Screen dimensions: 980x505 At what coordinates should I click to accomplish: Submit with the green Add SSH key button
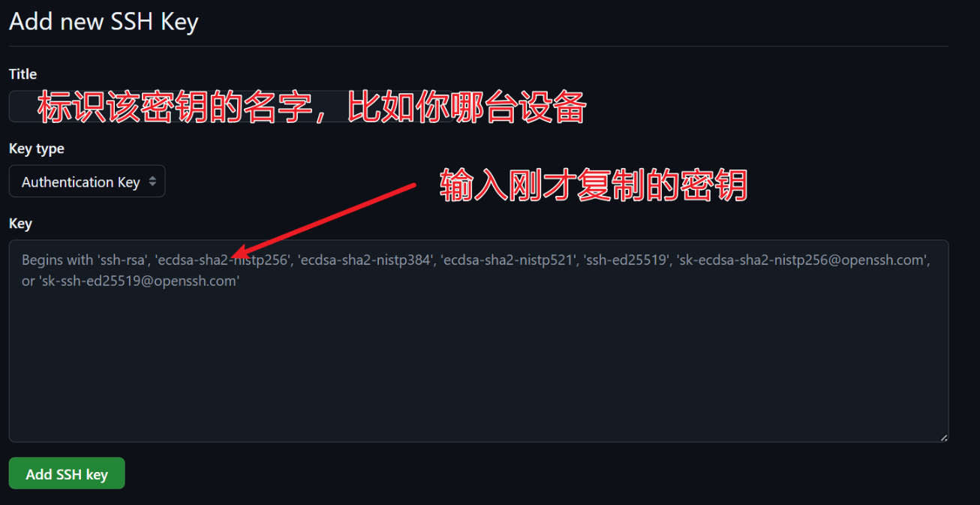(x=67, y=473)
